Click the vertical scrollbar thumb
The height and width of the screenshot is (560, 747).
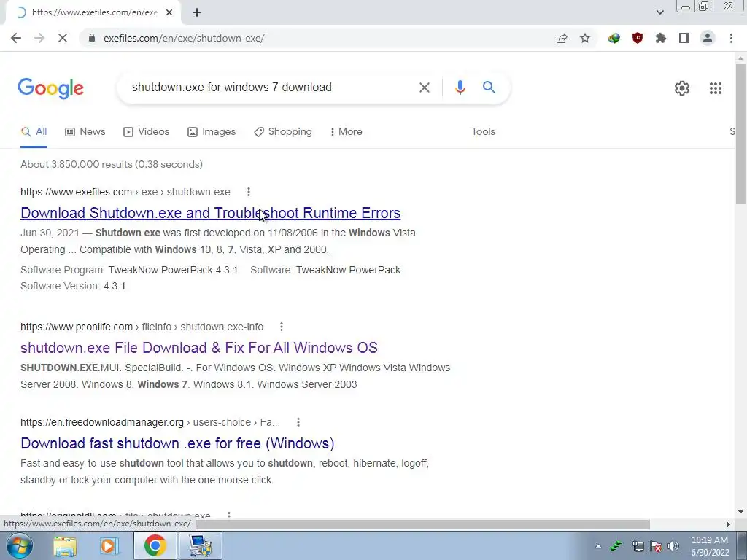tap(740, 133)
